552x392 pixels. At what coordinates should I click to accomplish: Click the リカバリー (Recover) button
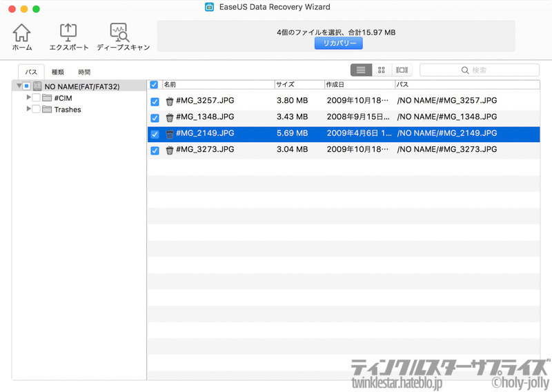tap(338, 43)
